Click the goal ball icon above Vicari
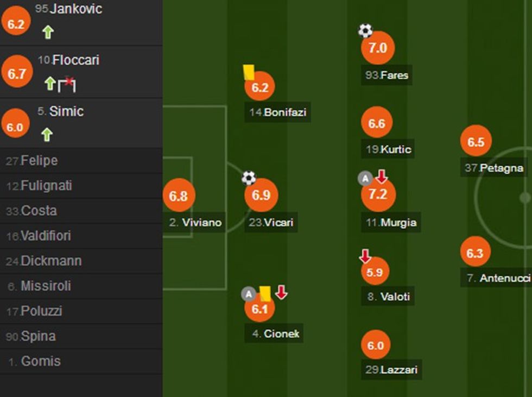Screen dimensions: 532x397 [x=249, y=178]
